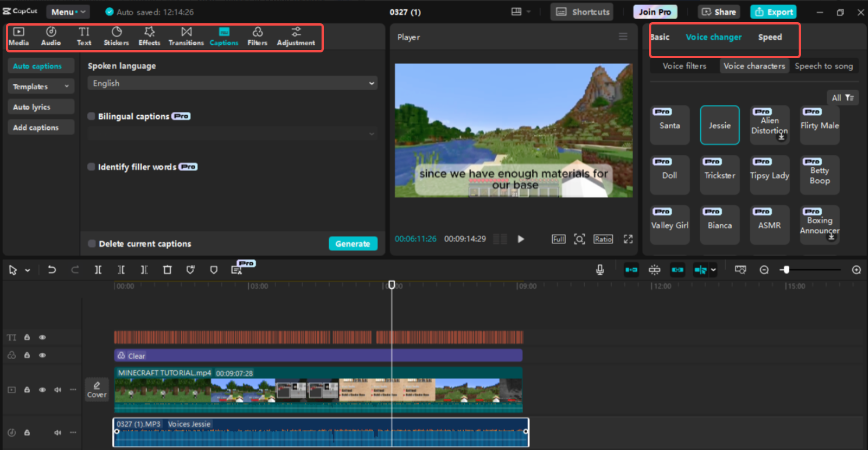Image resolution: width=868 pixels, height=450 pixels.
Task: Switch to the Basic tab
Action: pos(659,37)
